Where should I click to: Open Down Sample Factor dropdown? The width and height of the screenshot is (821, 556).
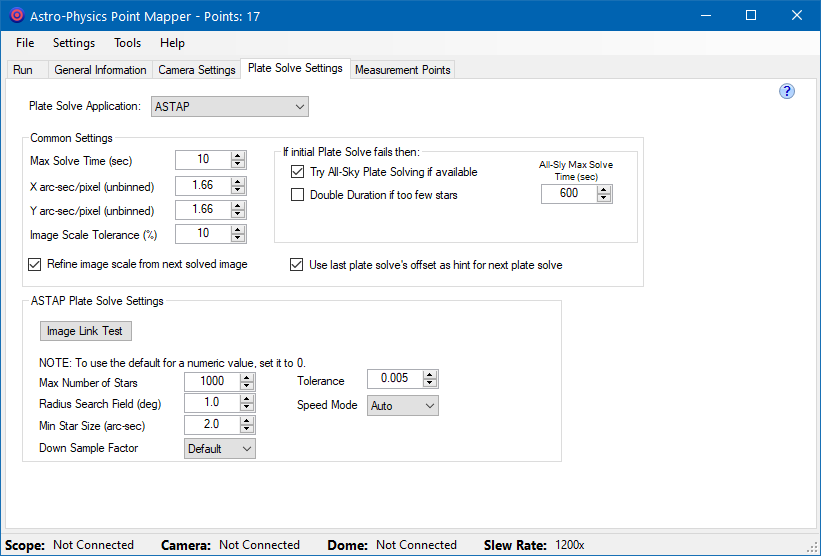click(220, 449)
